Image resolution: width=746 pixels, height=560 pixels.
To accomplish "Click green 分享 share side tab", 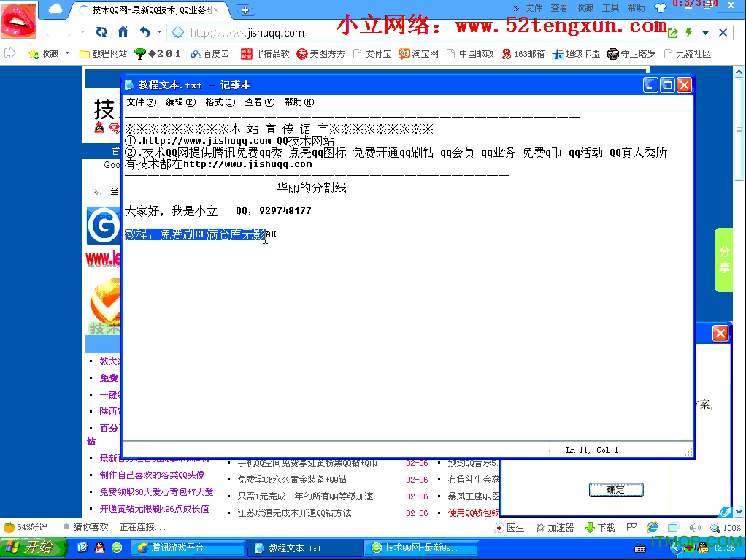I will (724, 260).
